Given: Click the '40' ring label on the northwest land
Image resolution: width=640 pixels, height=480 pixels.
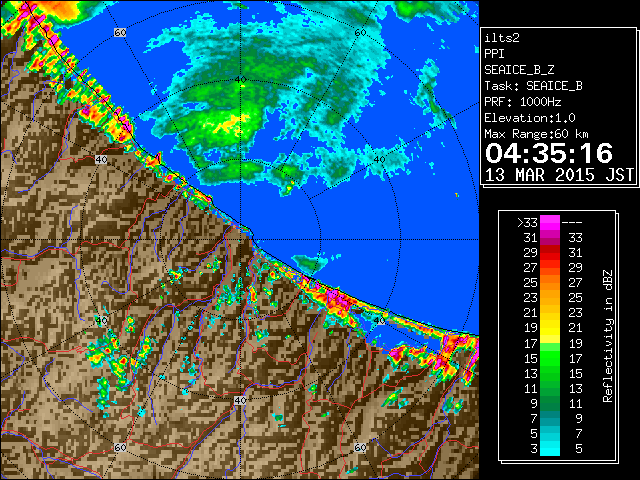Looking at the screenshot, I should (101, 160).
